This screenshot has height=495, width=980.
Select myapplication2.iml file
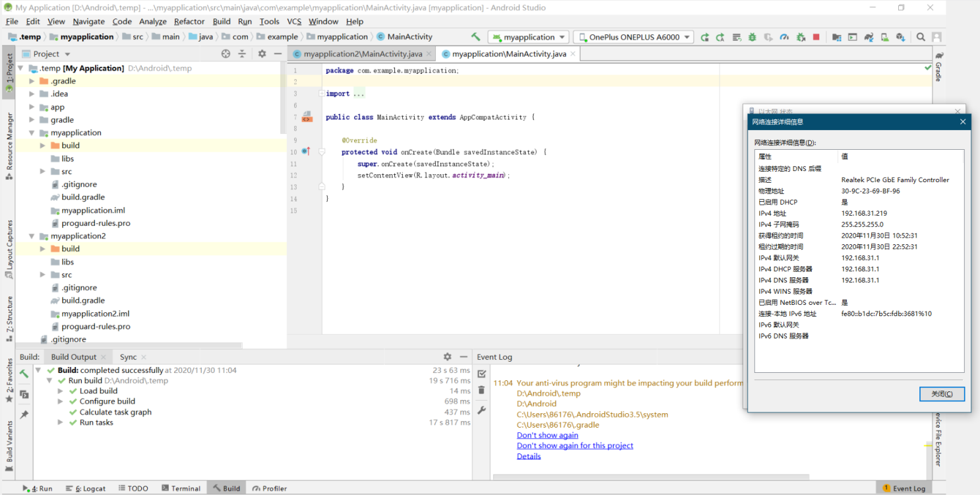pyautogui.click(x=95, y=313)
